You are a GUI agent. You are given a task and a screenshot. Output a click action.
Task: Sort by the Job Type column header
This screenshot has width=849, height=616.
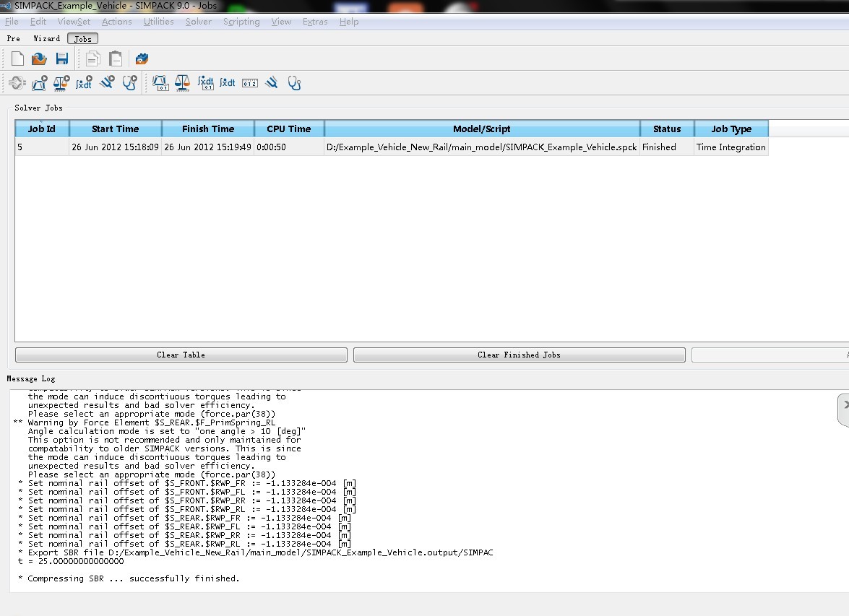point(731,129)
